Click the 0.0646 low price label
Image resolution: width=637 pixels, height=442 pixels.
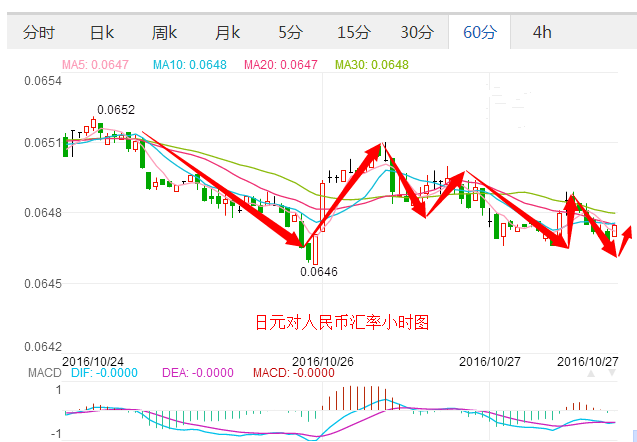pyautogui.click(x=319, y=271)
